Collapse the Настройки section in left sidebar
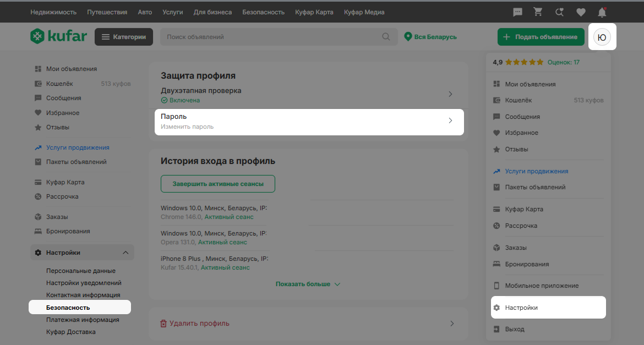 [x=125, y=253]
